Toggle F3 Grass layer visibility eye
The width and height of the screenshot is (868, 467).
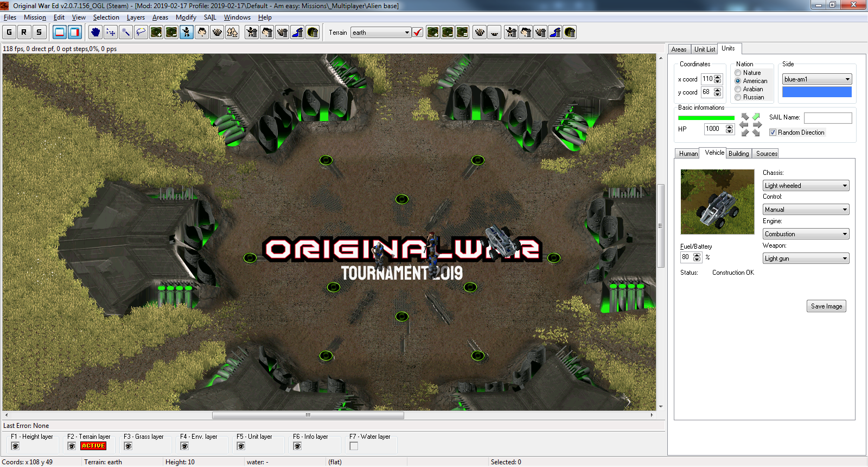coord(128,446)
